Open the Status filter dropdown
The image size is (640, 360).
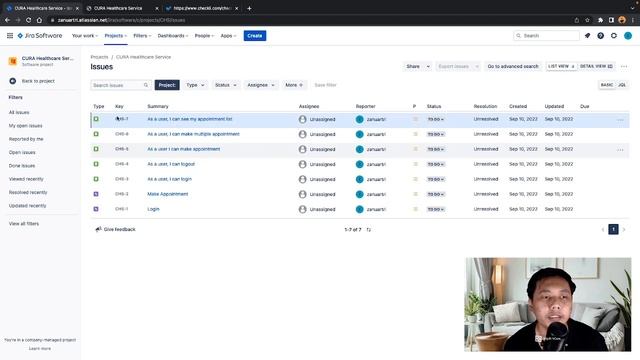225,85
